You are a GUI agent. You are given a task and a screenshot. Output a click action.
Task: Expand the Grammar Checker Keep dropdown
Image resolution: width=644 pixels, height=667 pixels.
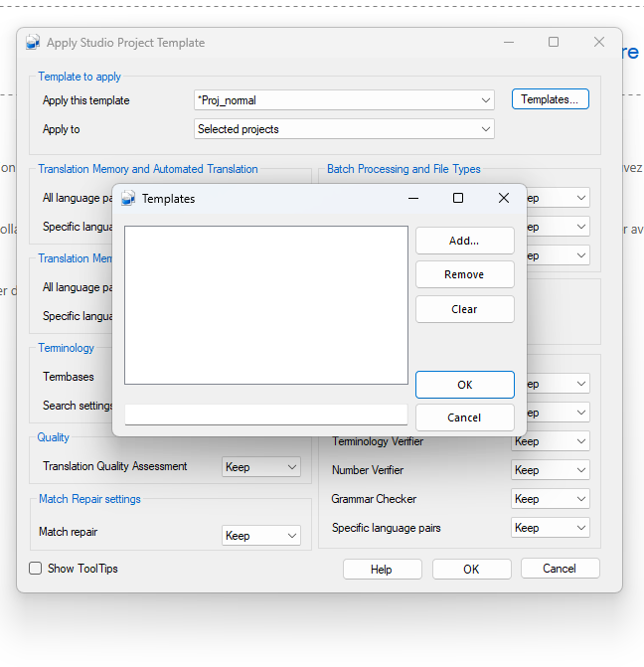[x=551, y=499]
